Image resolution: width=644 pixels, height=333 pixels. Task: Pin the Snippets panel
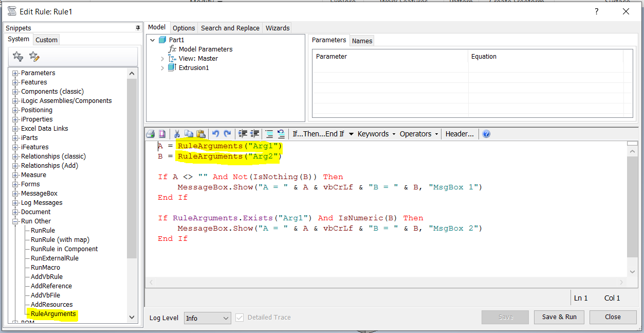click(138, 28)
